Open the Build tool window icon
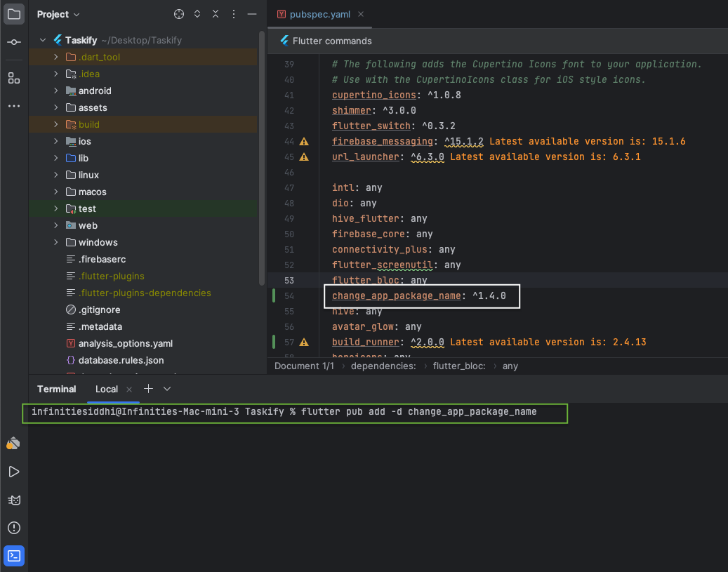Viewport: 728px width, 572px height. point(14,444)
